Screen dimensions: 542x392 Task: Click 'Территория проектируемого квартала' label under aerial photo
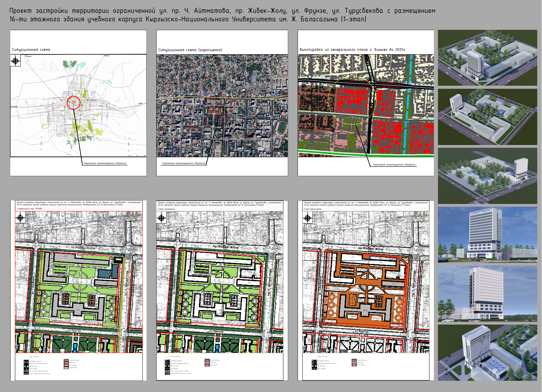[183, 163]
